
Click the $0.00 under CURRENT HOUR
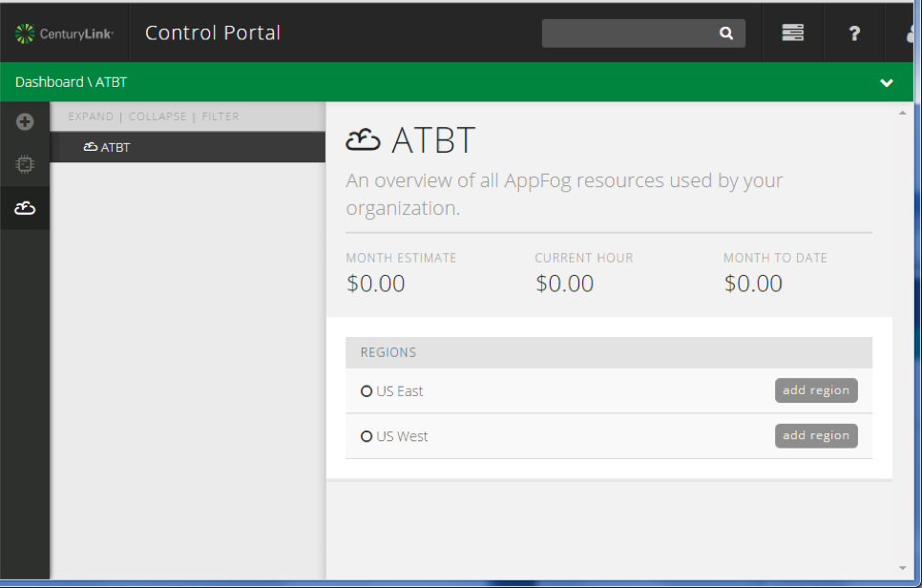(x=564, y=283)
